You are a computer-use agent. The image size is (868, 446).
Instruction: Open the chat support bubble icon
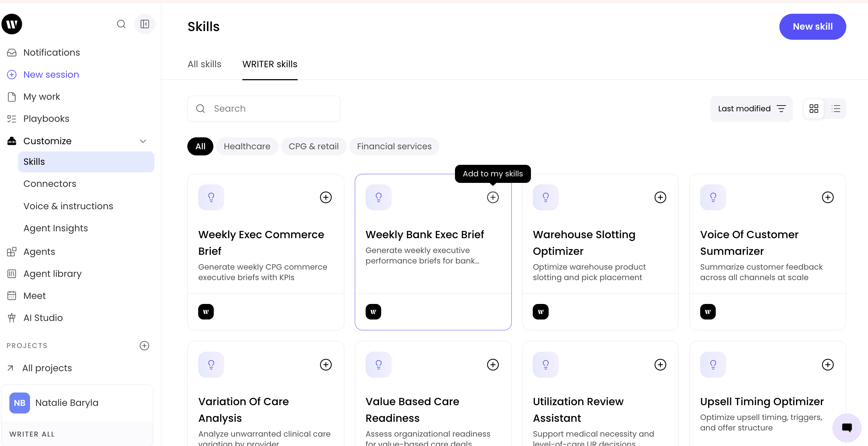847,428
